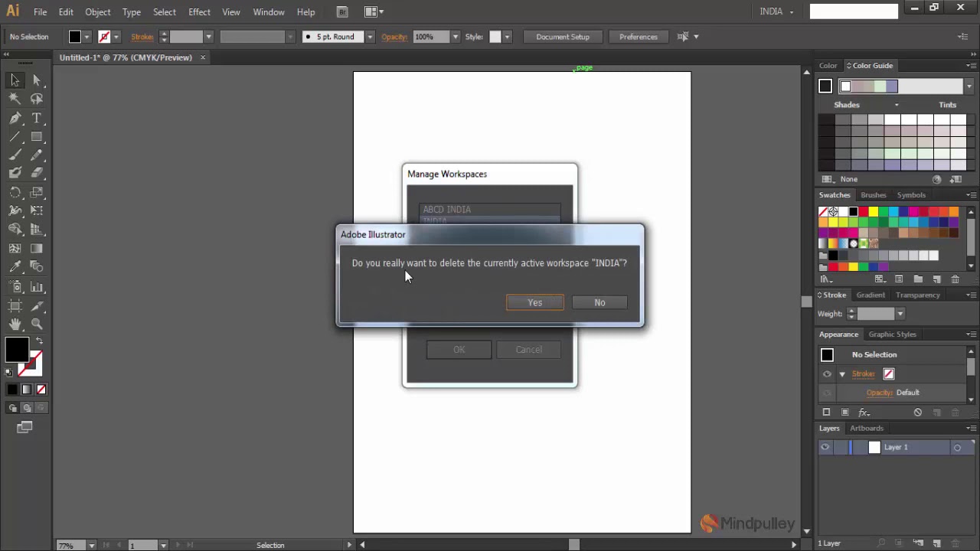Screen dimensions: 980x551
Task: Click Clear Appearance icon in Appearance panel
Action: point(918,412)
